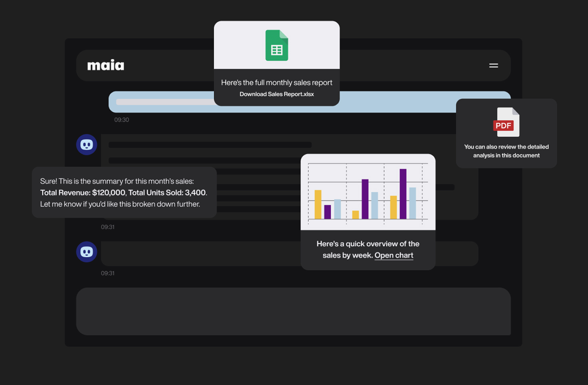This screenshot has height=385, width=588.
Task: Open the sales chart link
Action: click(x=394, y=256)
